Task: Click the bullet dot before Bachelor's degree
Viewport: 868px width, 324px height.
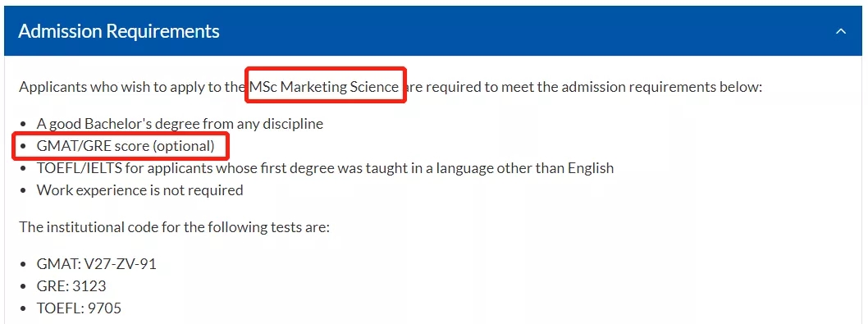Action: tap(23, 125)
